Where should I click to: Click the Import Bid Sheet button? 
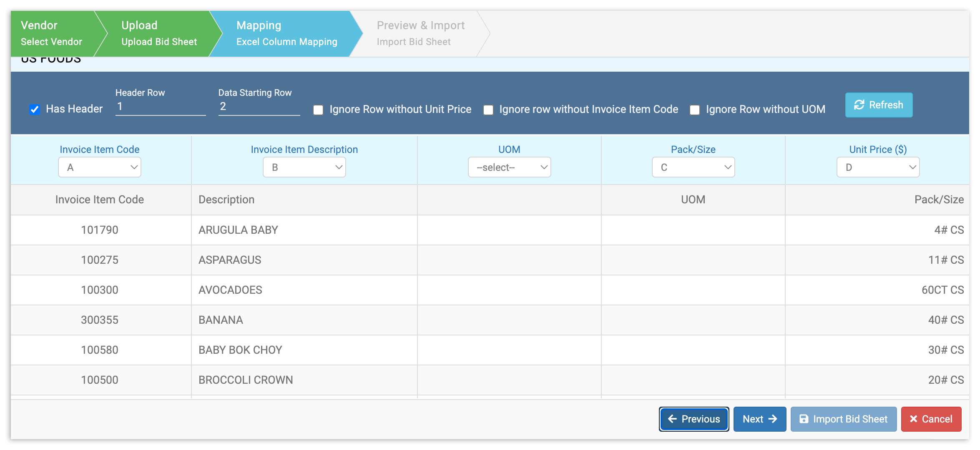[x=843, y=419]
